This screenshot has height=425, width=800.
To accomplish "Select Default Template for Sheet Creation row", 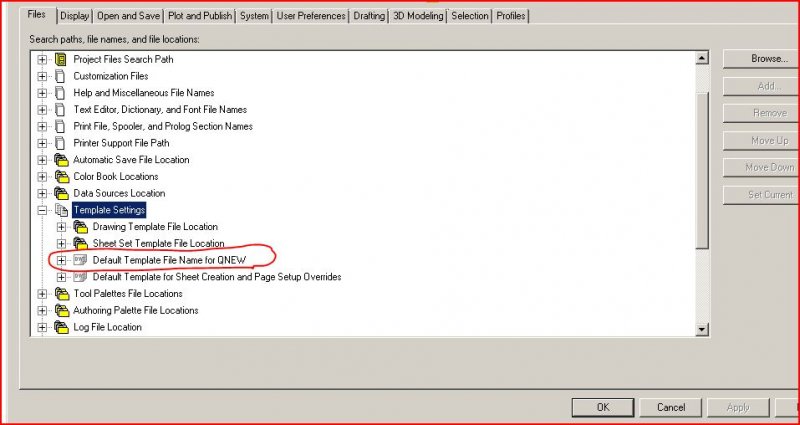I will (217, 277).
